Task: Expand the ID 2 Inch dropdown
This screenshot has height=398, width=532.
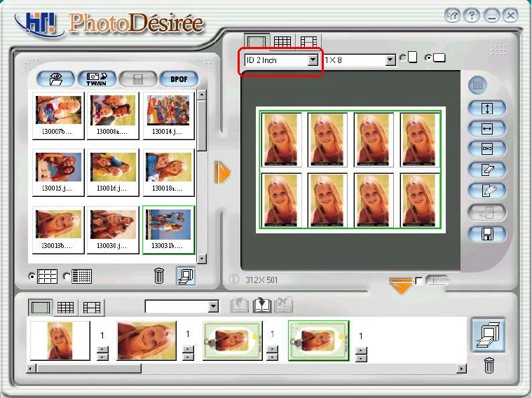Action: pos(313,60)
